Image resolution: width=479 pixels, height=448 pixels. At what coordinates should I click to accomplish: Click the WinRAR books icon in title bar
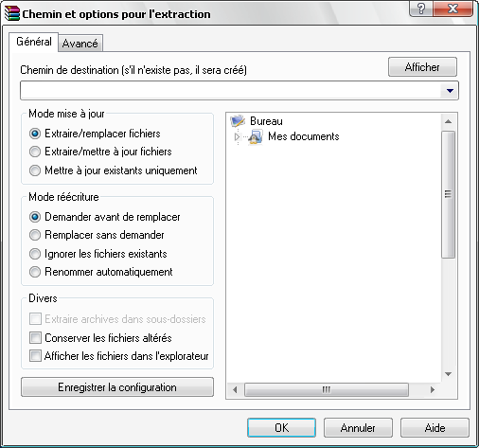[x=12, y=13]
